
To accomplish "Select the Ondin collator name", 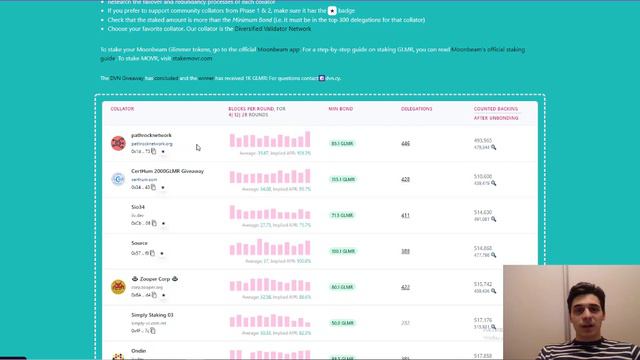I will (x=139, y=351).
